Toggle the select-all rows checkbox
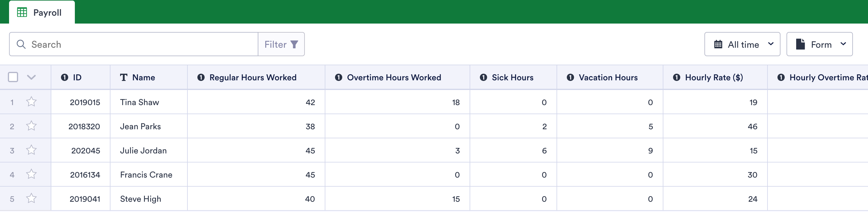Viewport: 868px width, 212px height. tap(13, 77)
